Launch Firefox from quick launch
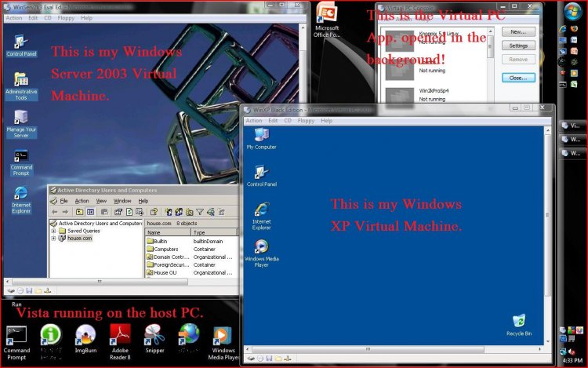Screen dimensions: 588x368 coord(574,29)
